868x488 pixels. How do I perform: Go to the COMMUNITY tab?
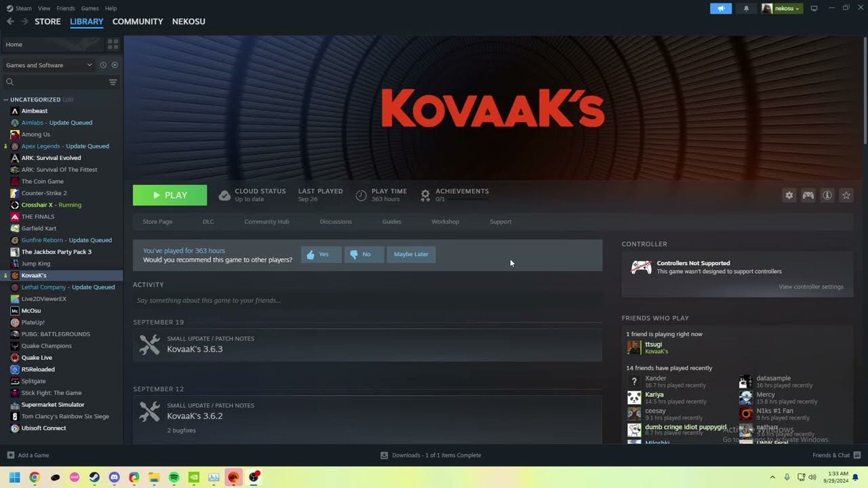pos(138,22)
